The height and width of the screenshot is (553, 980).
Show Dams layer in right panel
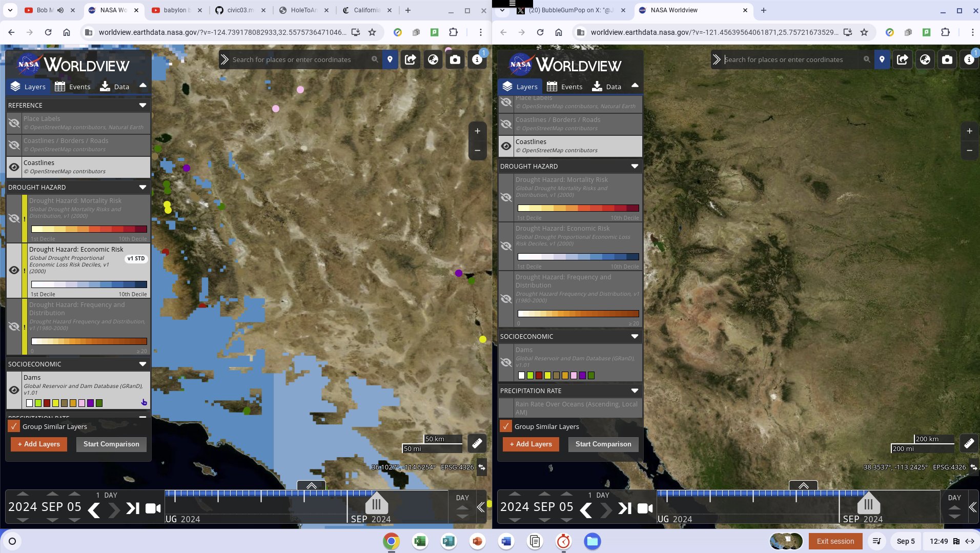[506, 362]
